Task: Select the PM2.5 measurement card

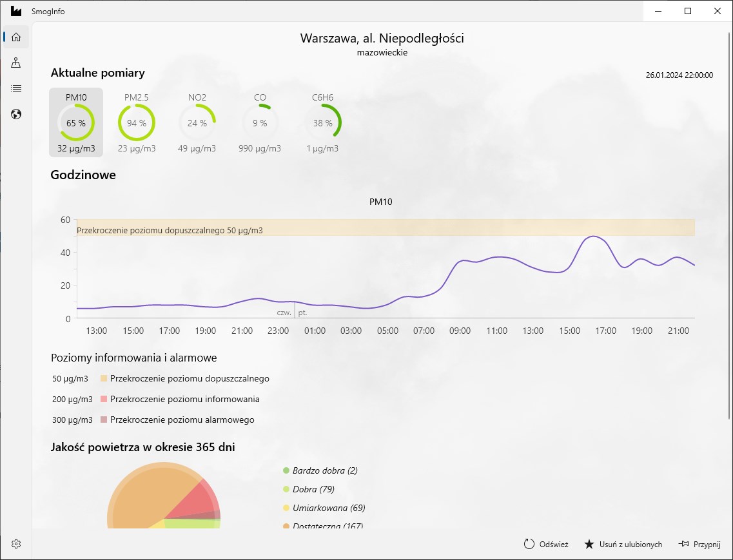Action: tap(137, 122)
